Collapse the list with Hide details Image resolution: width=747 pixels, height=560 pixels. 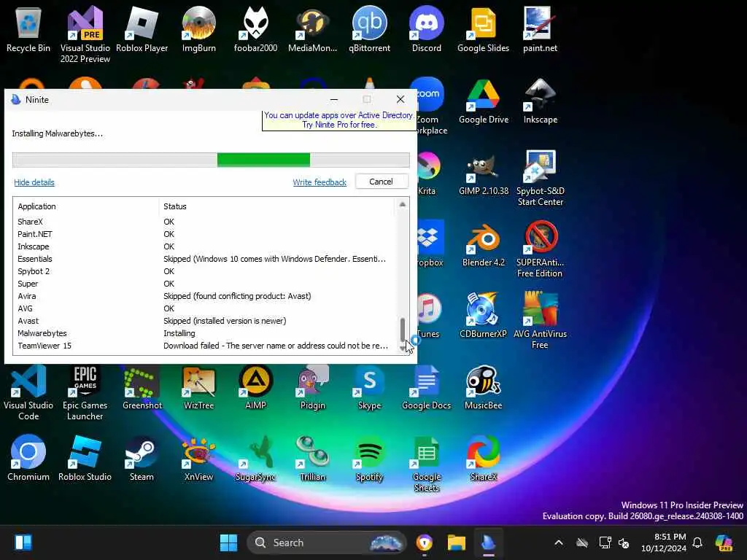34,182
